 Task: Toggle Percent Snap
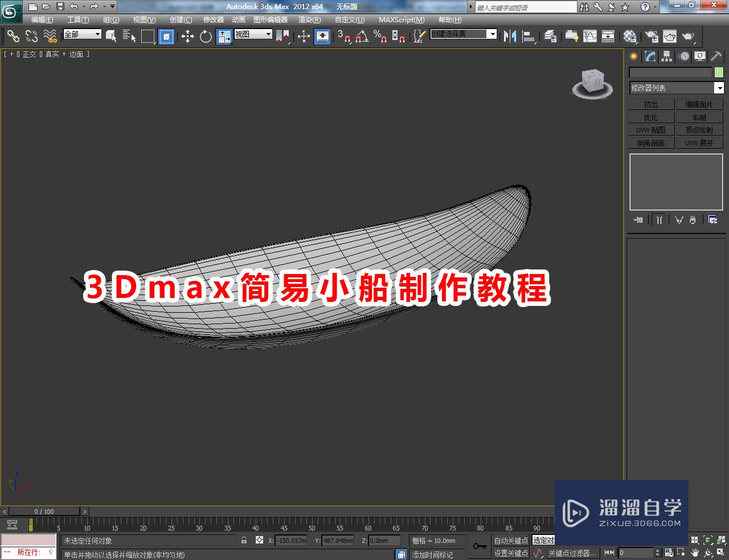tap(380, 36)
